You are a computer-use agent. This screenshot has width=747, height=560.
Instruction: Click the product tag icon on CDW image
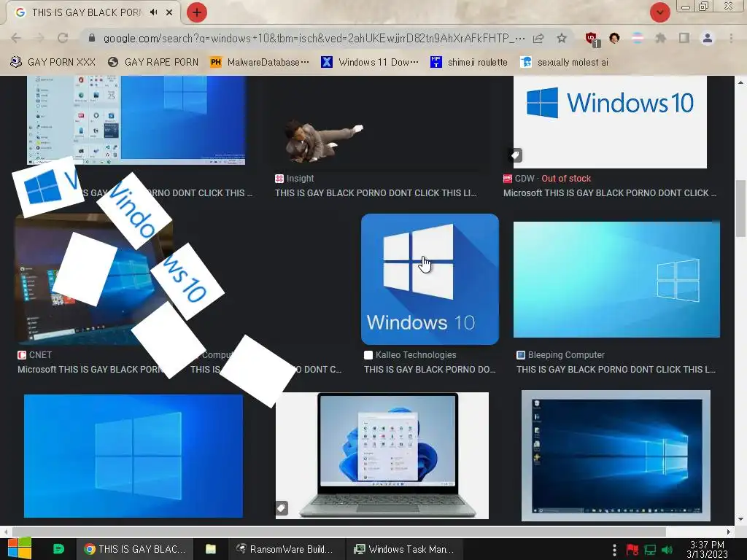click(x=515, y=155)
